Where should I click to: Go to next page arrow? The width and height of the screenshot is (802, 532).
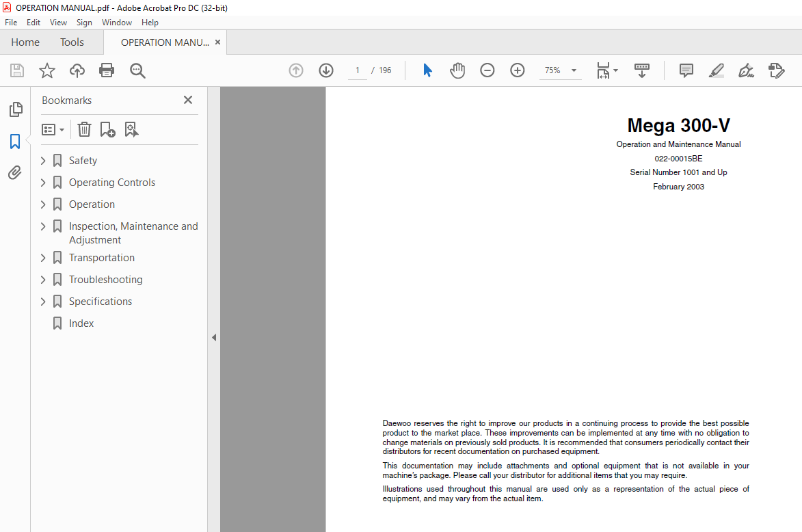pyautogui.click(x=326, y=70)
